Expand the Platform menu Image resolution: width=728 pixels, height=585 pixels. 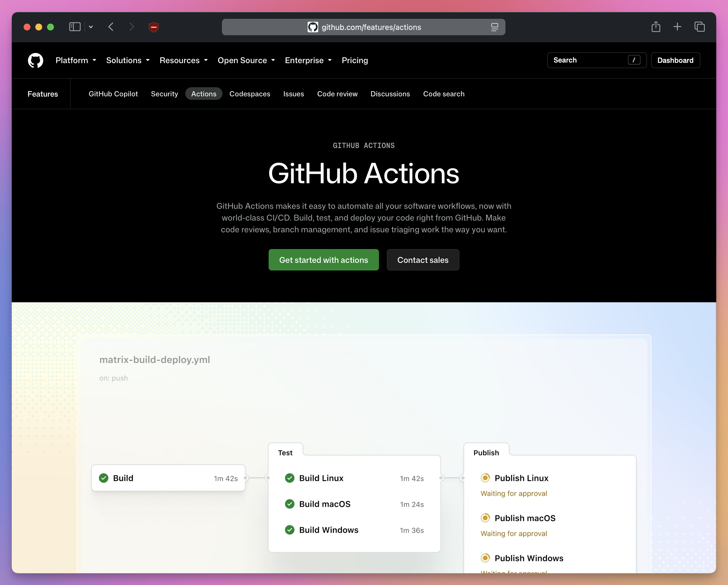click(x=76, y=60)
